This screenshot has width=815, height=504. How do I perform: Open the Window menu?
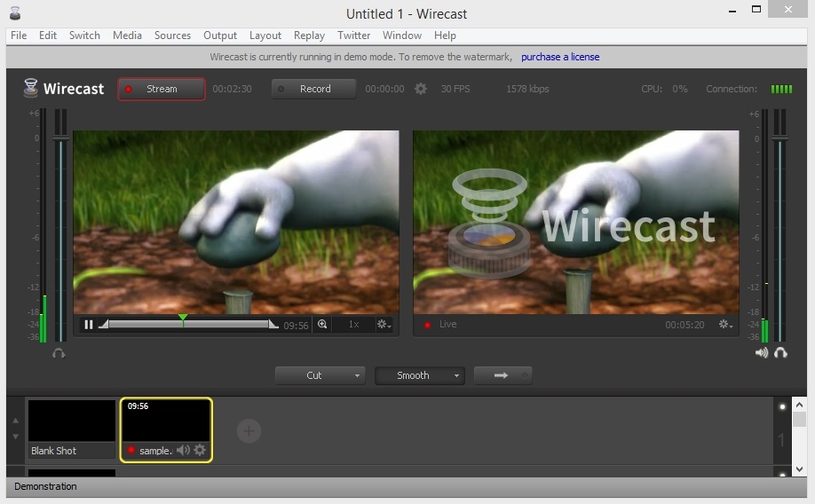pos(402,35)
